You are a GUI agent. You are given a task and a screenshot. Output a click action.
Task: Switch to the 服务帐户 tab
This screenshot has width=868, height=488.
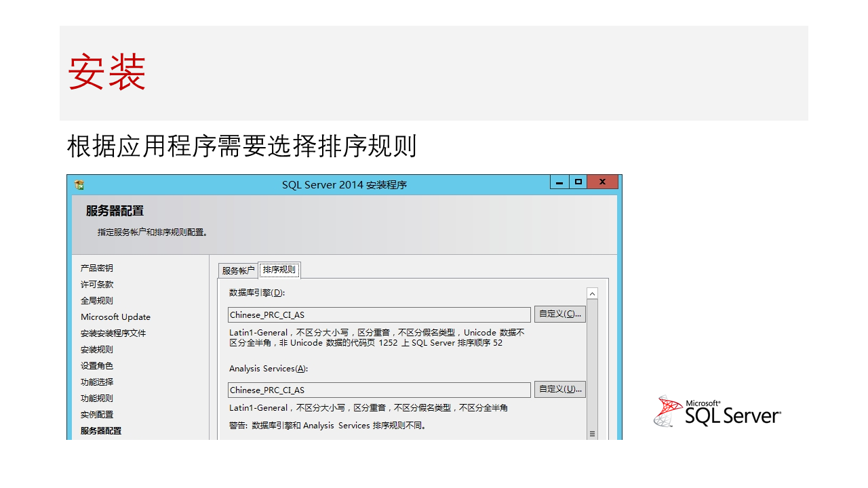click(238, 270)
